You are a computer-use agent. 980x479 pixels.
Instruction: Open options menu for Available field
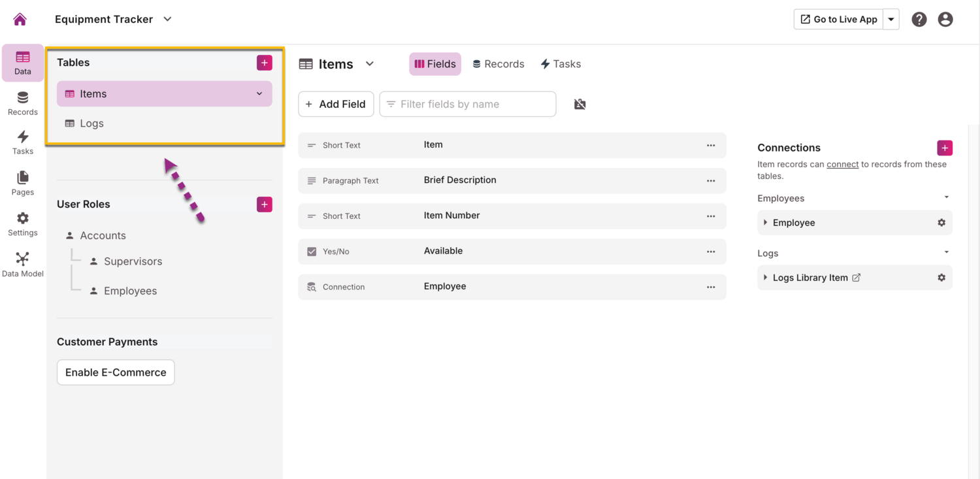click(711, 252)
